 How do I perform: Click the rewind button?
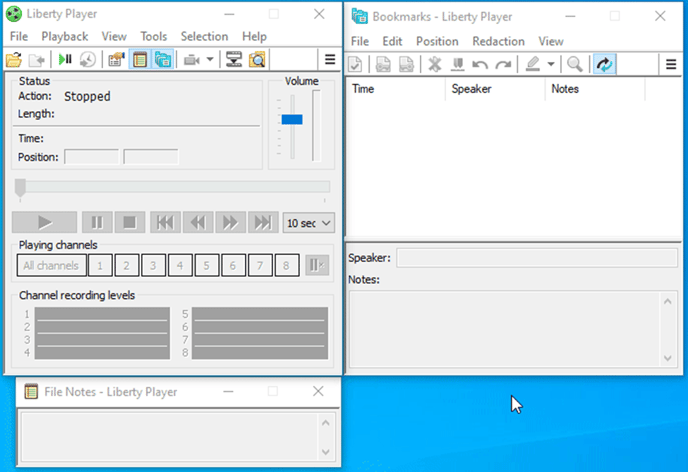pyautogui.click(x=198, y=222)
